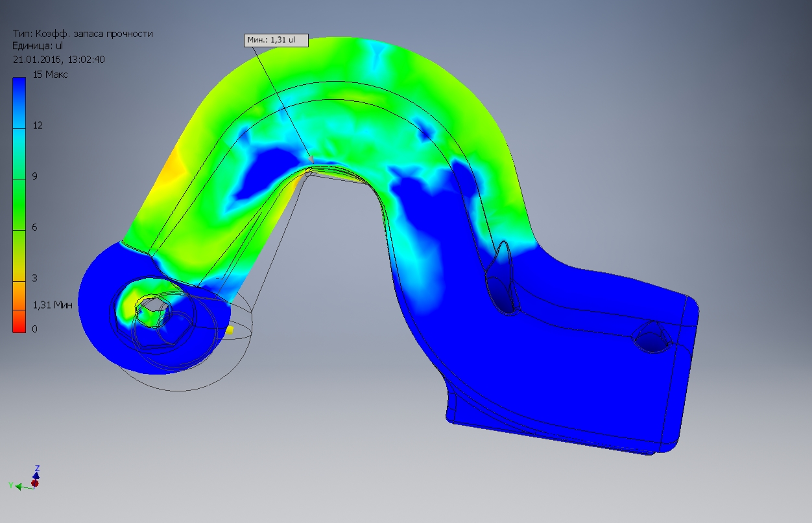
Task: Click the "Тип: Коэфф. запаса прочности" text
Action: (x=83, y=34)
